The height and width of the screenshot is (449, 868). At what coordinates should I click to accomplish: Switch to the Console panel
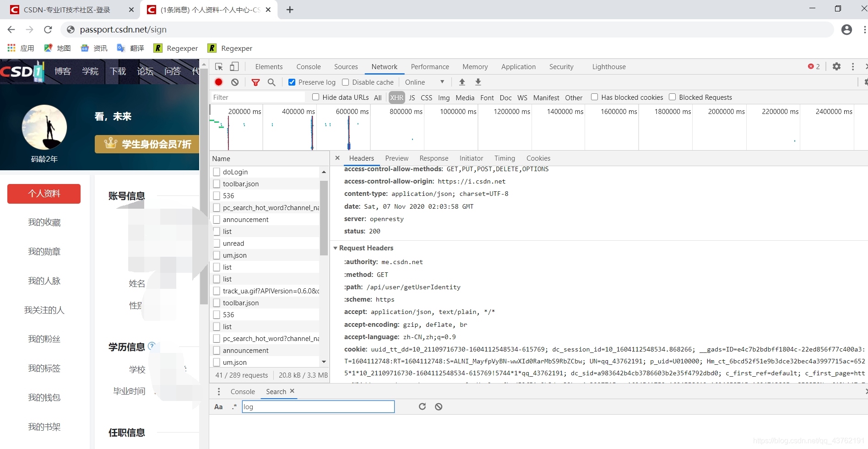(x=309, y=66)
